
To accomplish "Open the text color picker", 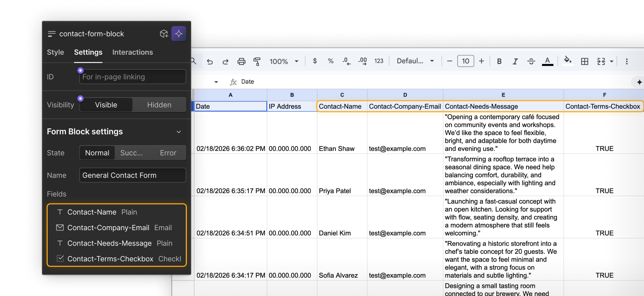I will click(x=547, y=61).
